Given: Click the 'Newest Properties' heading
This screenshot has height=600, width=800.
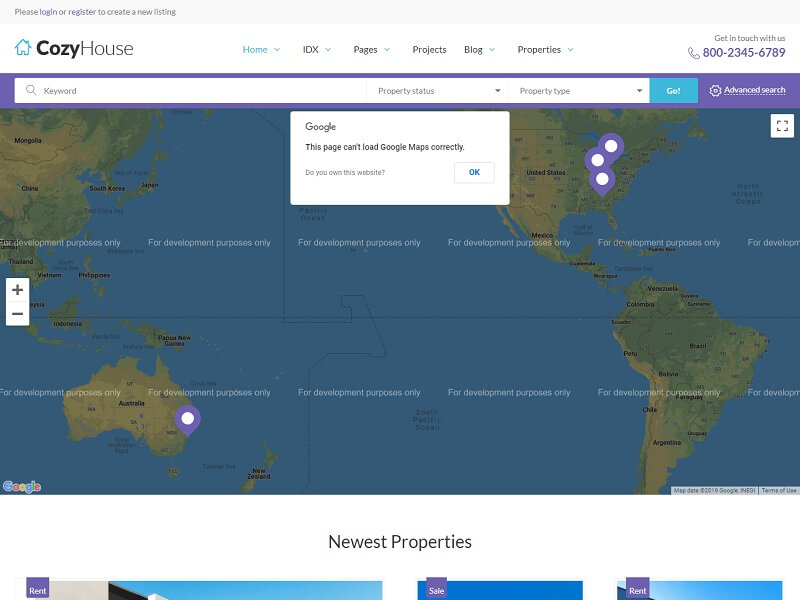Looking at the screenshot, I should 400,542.
